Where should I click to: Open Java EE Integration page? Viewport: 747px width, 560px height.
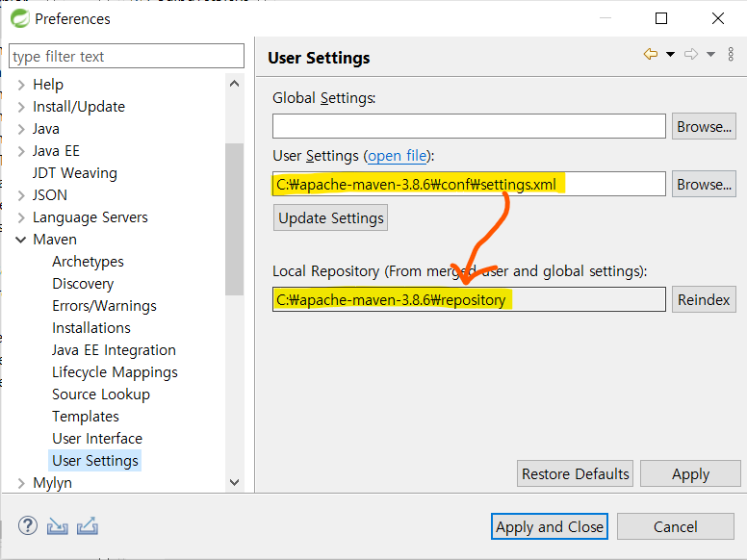(x=114, y=350)
